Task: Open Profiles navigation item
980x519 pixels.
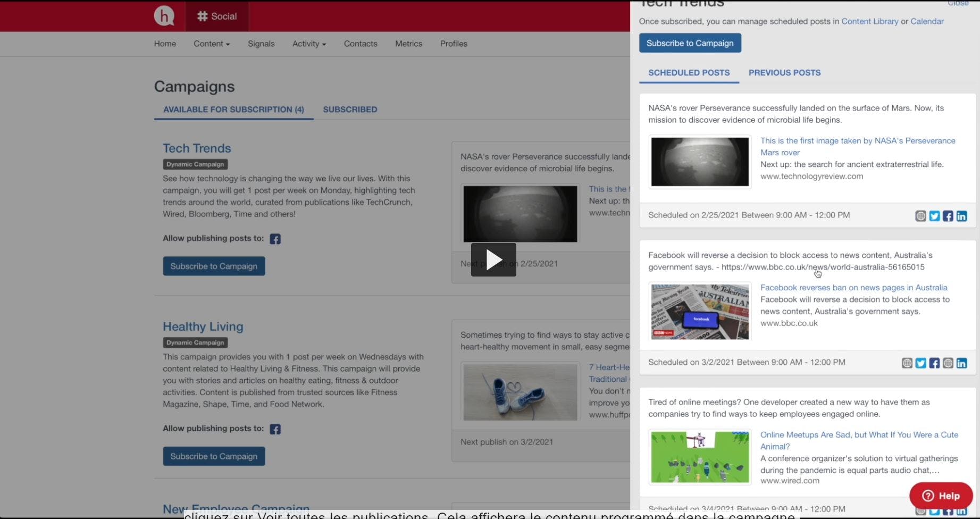Action: click(454, 44)
